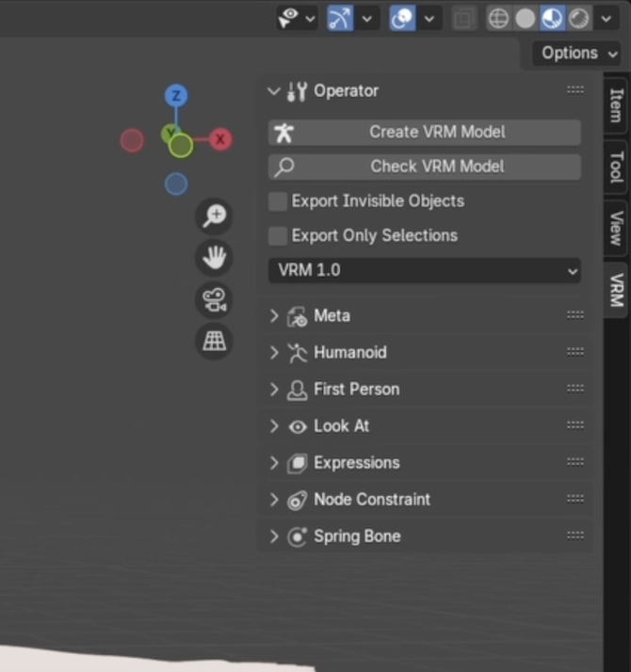Click the negative X axis gizmo circle
The image size is (631, 672).
click(x=132, y=140)
